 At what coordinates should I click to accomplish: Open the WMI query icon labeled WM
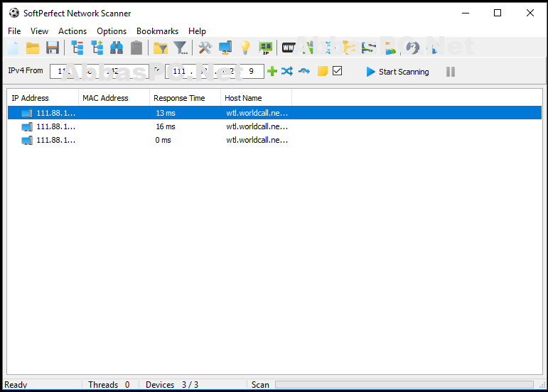tap(289, 48)
